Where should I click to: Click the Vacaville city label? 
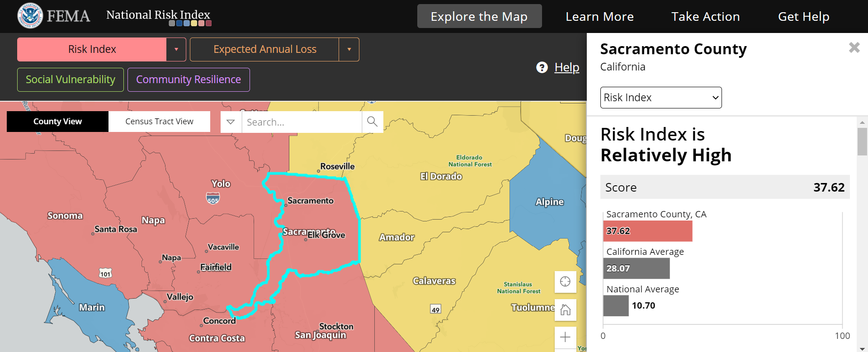pos(223,247)
